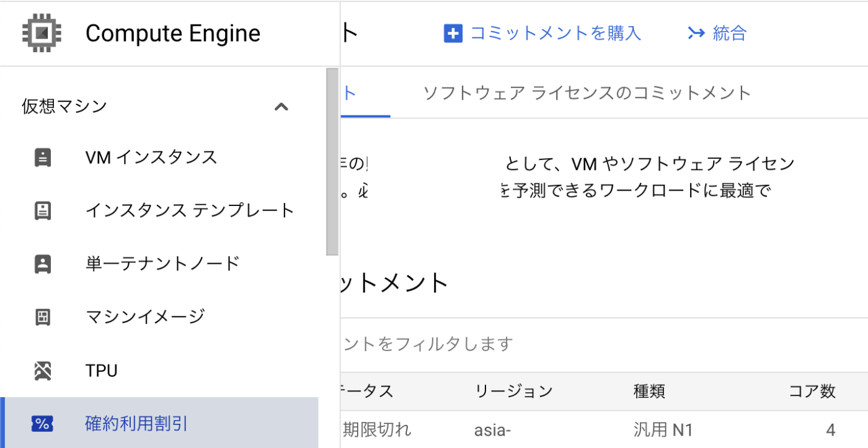Click the マシンイメージ icon
Image resolution: width=868 pixels, height=448 pixels.
[42, 318]
